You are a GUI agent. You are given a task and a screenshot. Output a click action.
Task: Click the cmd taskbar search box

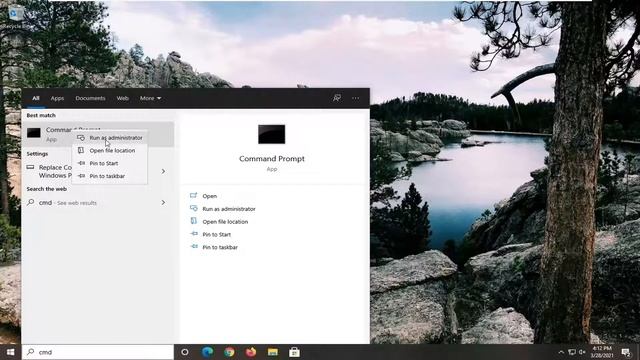coord(98,352)
